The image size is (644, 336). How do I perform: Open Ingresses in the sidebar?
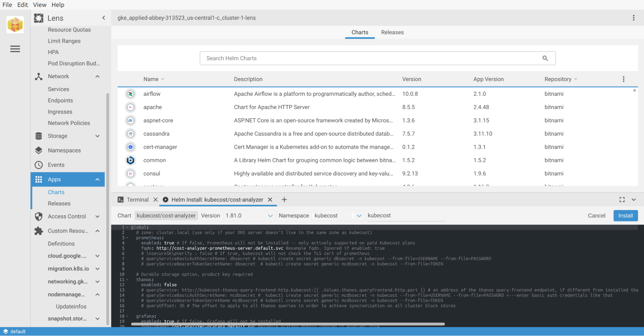[60, 112]
